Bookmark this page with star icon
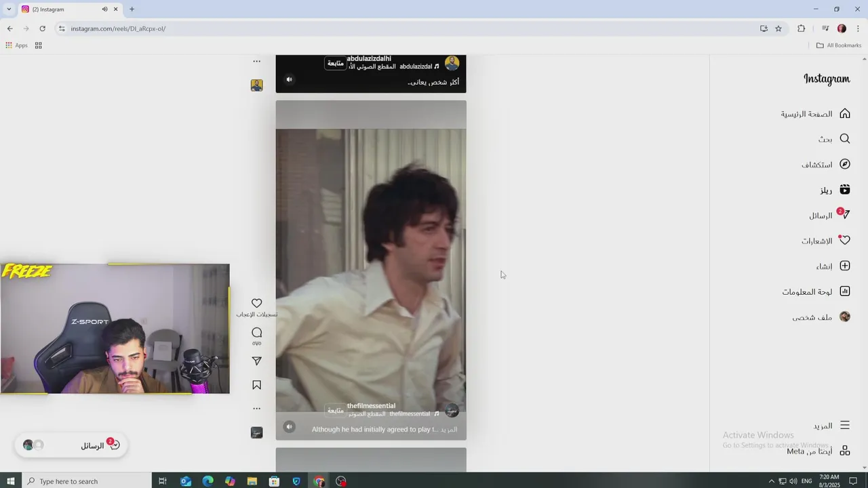The image size is (868, 488). tap(778, 28)
